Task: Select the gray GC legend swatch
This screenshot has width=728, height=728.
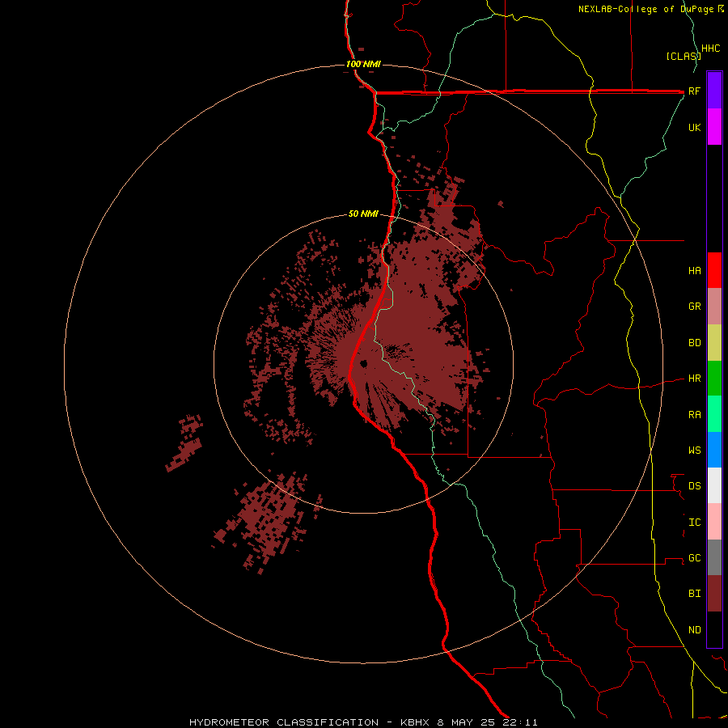Action: (x=714, y=557)
